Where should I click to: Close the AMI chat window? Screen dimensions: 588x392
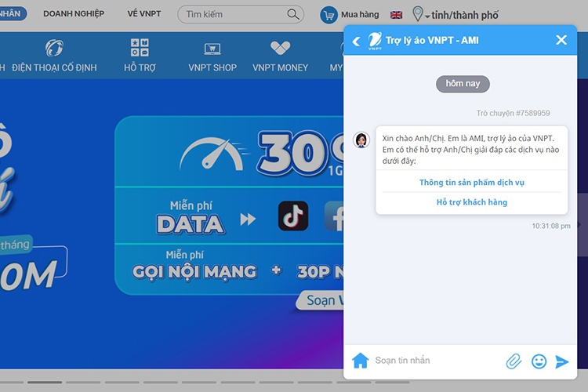[561, 40]
